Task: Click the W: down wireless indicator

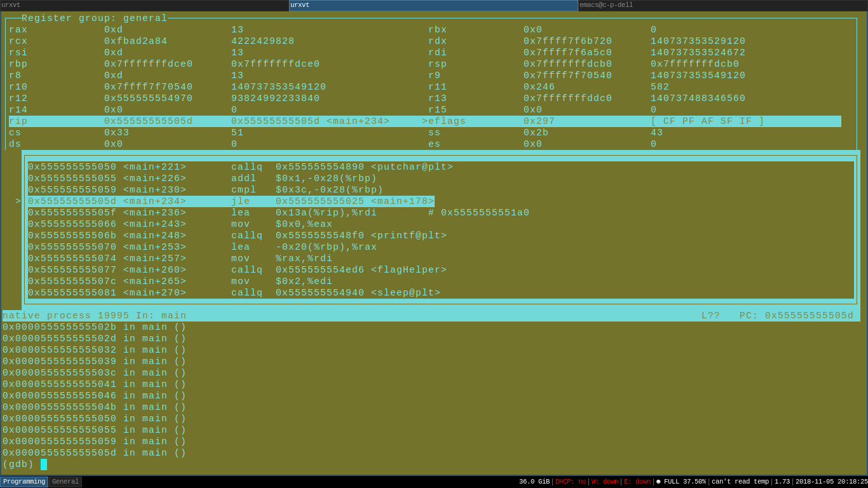Action: tap(604, 482)
